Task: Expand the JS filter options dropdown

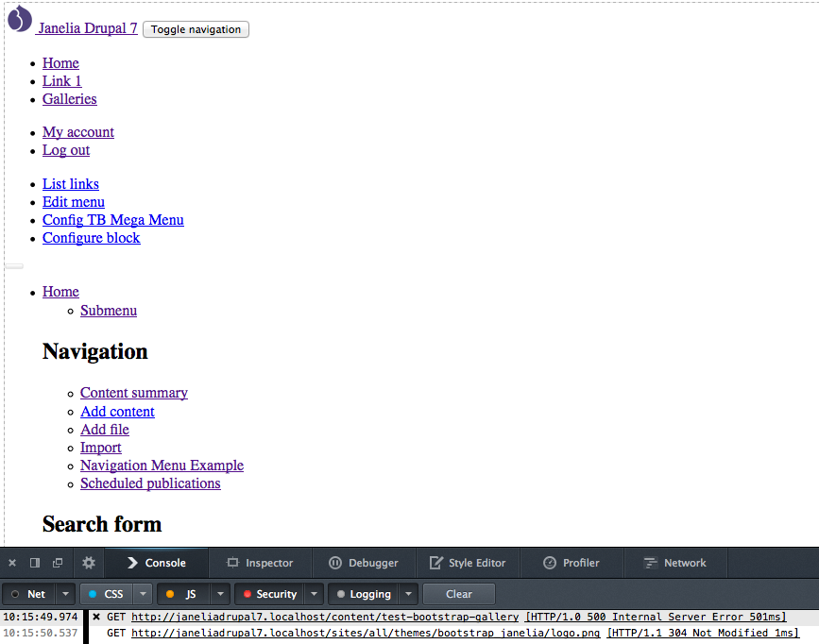Action: click(x=219, y=594)
